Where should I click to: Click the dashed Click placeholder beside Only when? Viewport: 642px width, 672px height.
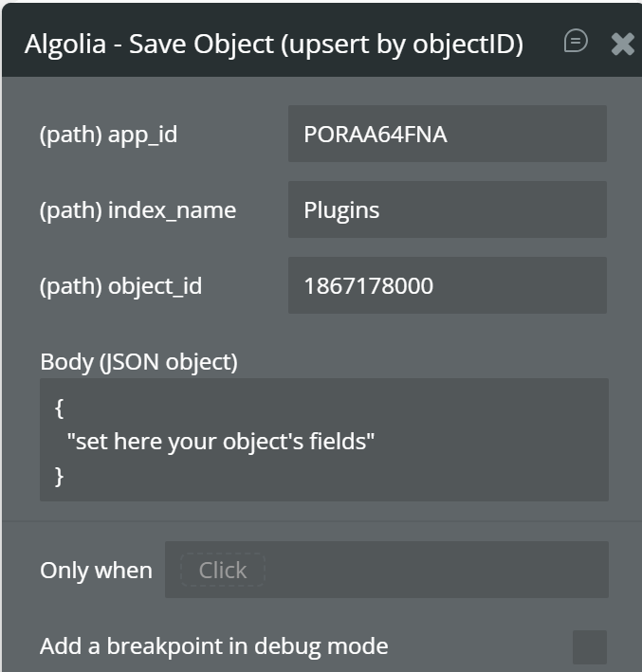tap(222, 571)
